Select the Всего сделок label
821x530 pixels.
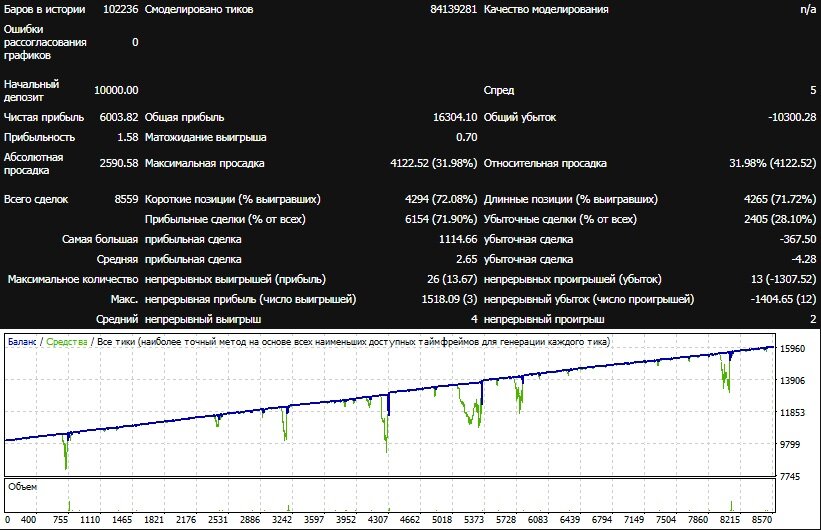point(36,200)
